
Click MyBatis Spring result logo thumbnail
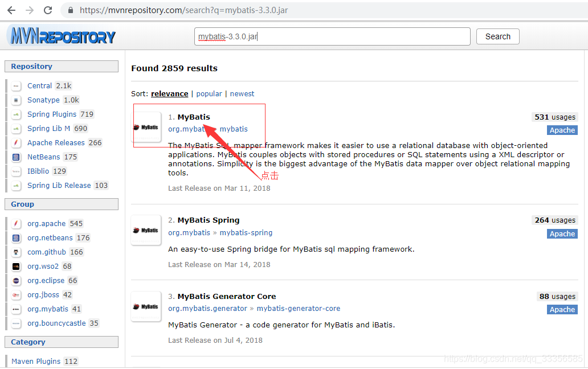point(146,231)
